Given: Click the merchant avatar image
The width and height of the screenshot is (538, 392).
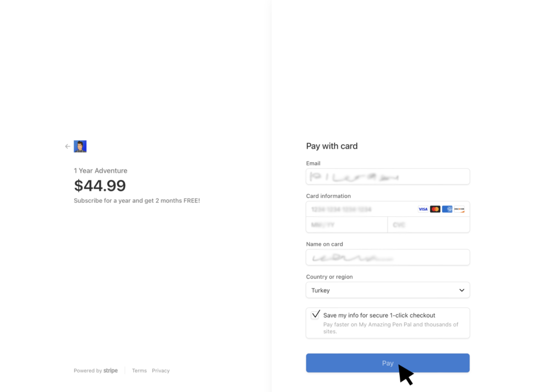Looking at the screenshot, I should point(80,146).
